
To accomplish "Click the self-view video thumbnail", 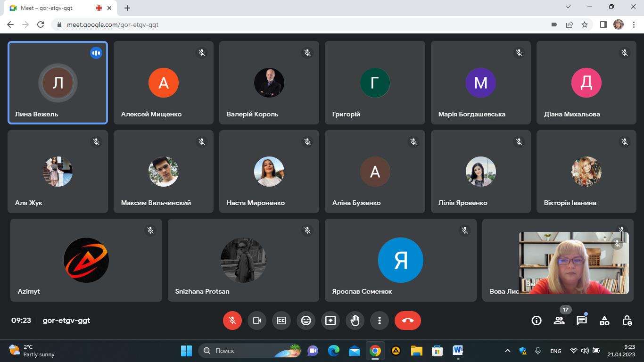I will 574,263.
